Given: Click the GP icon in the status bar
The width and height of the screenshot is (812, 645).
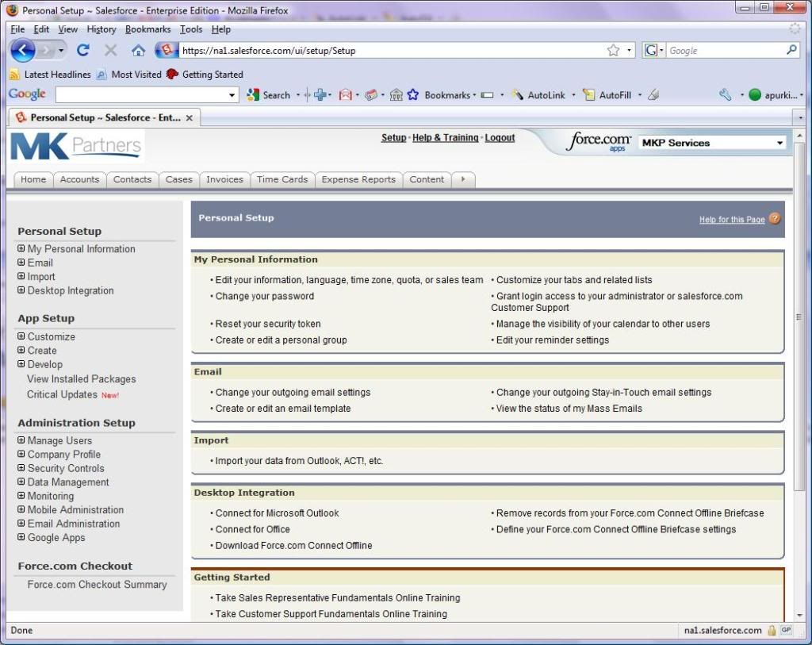Looking at the screenshot, I should (x=786, y=630).
